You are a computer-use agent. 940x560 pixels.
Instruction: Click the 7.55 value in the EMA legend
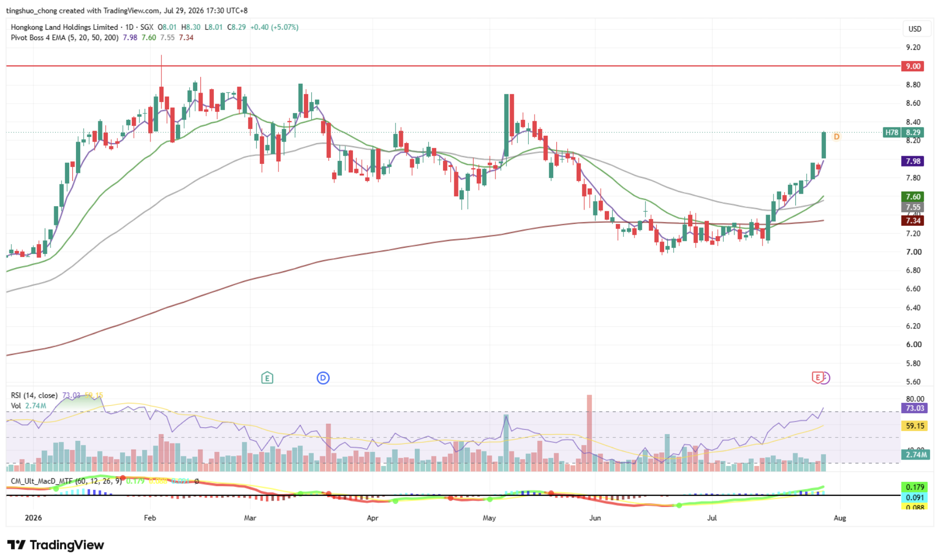[168, 37]
